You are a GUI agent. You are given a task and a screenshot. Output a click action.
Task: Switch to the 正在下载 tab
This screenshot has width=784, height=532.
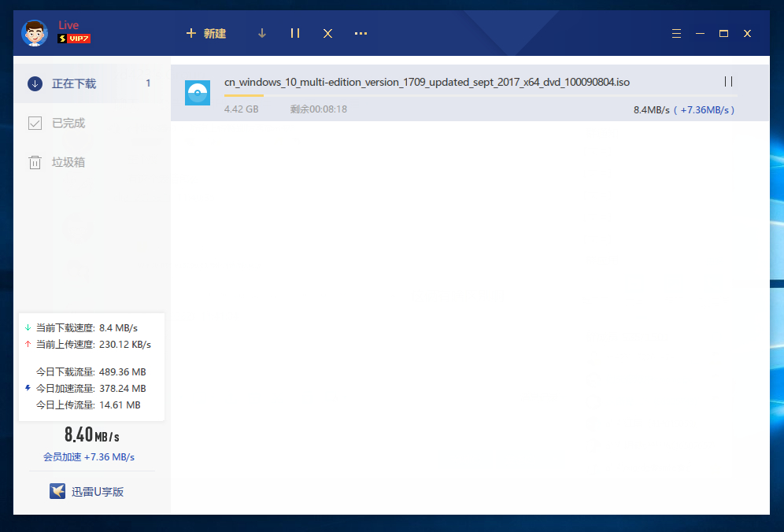click(x=74, y=83)
